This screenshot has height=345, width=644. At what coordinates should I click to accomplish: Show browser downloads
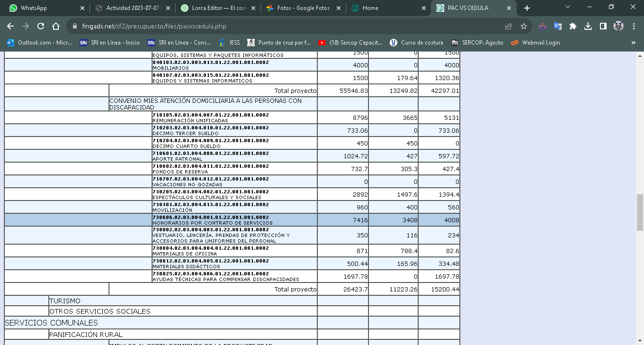tap(588, 27)
